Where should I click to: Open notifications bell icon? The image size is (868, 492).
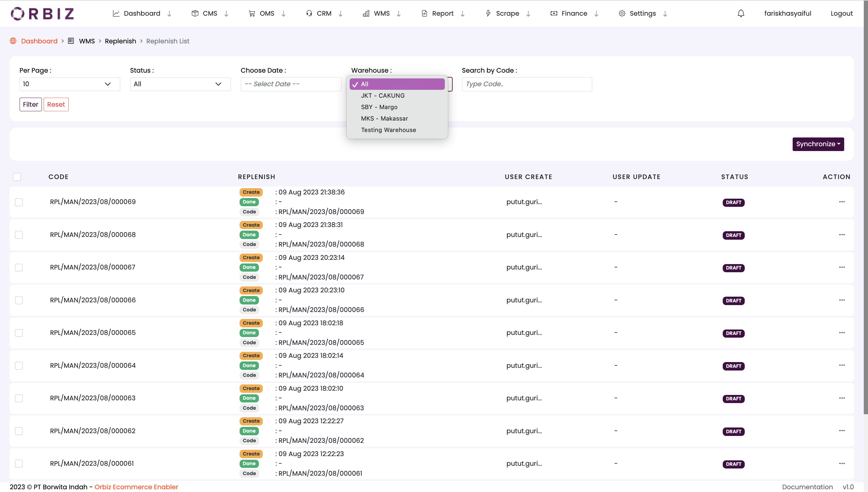pyautogui.click(x=741, y=14)
